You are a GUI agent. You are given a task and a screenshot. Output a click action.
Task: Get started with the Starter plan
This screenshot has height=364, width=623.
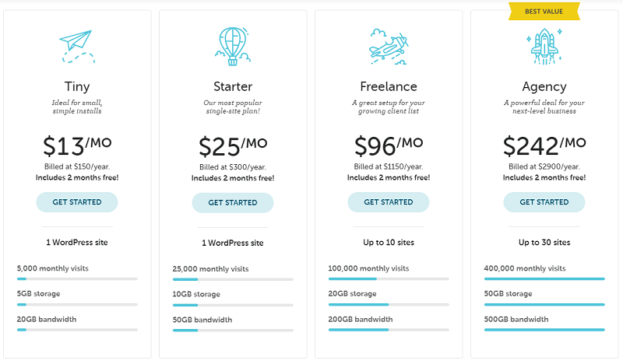pos(233,202)
